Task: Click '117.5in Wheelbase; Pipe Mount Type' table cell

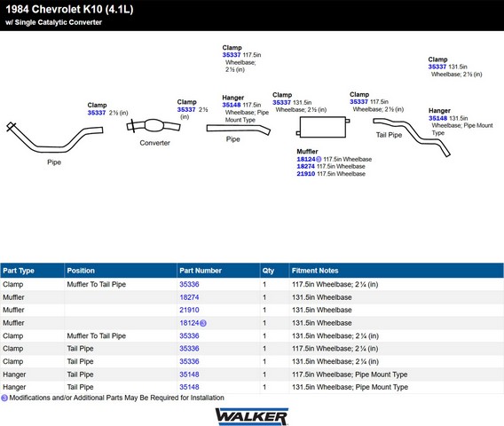Action: (x=350, y=375)
